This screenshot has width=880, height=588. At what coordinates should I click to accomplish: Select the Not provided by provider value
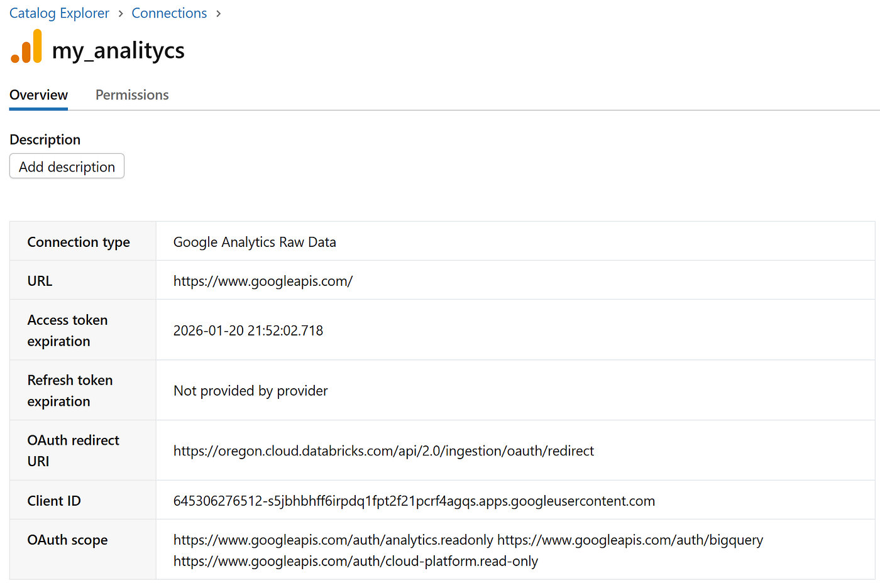[251, 391]
